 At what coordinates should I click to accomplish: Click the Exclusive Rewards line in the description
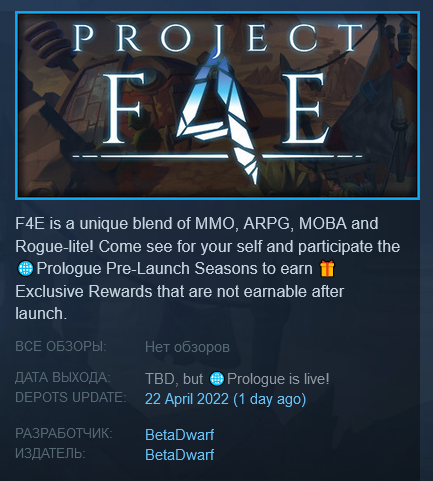click(180, 292)
